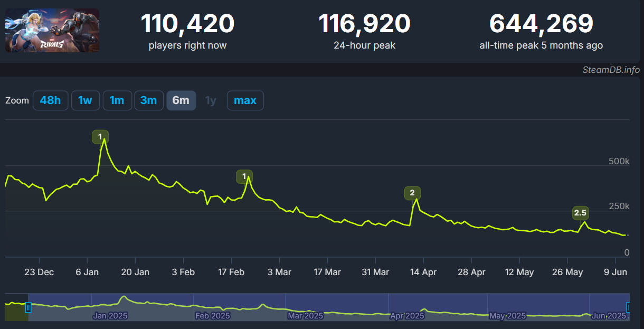644x329 pixels.
Task: Choose the 3m zoom range
Action: coord(149,100)
